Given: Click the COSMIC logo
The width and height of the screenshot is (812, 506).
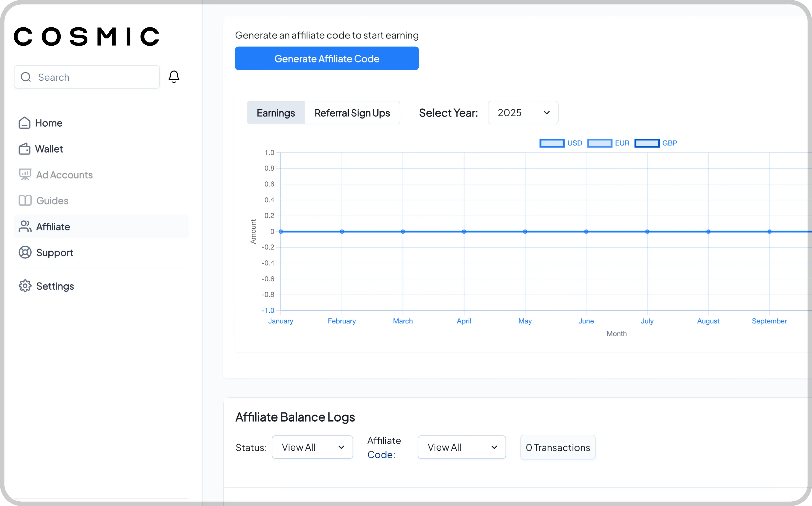Looking at the screenshot, I should coord(87,37).
